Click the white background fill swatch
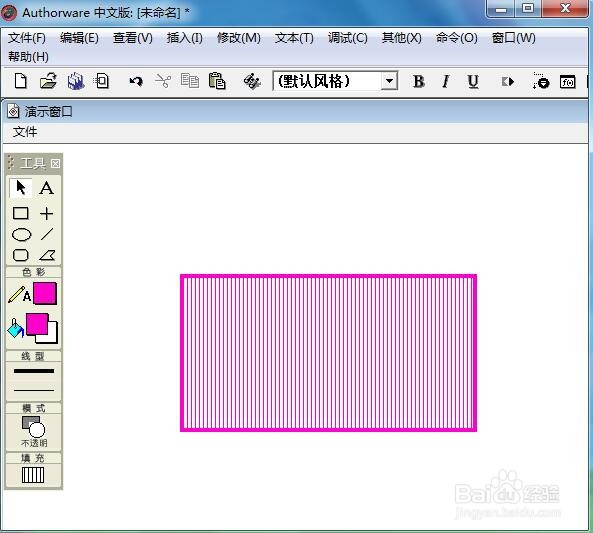593x533 pixels. tap(53, 338)
